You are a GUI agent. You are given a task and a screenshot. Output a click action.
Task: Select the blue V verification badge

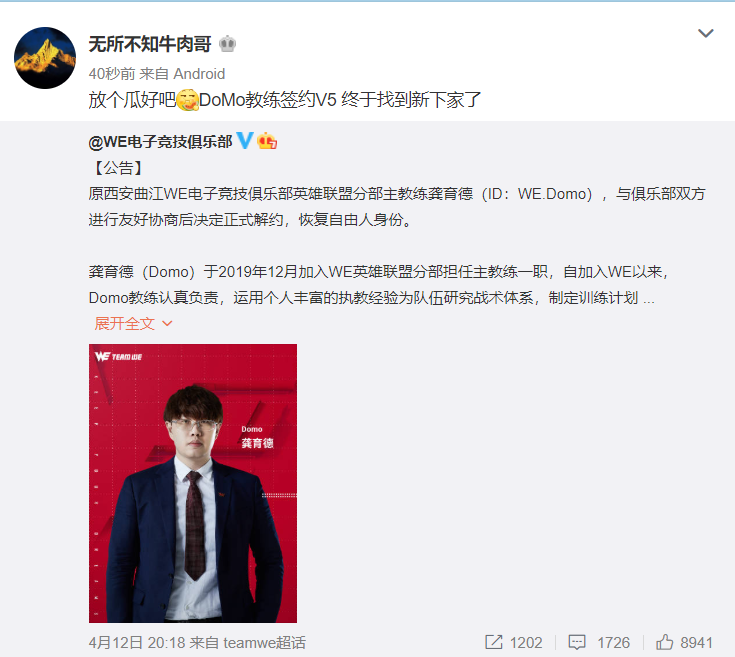tap(245, 140)
